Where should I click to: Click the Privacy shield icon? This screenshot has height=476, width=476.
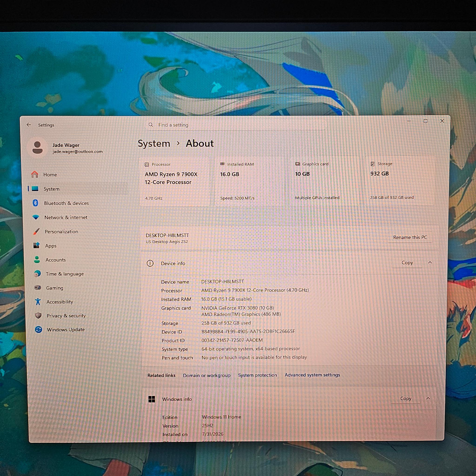(38, 315)
